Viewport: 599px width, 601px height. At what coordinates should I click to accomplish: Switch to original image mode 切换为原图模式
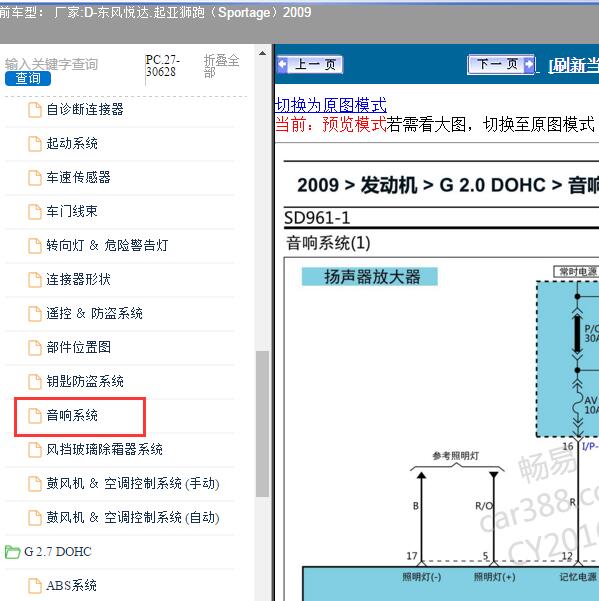[x=331, y=105]
